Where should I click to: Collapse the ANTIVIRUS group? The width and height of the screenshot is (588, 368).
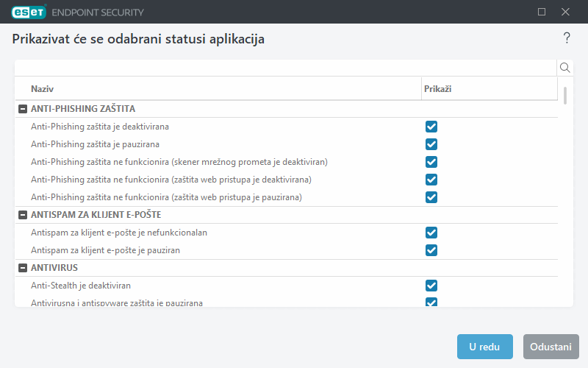tap(23, 268)
